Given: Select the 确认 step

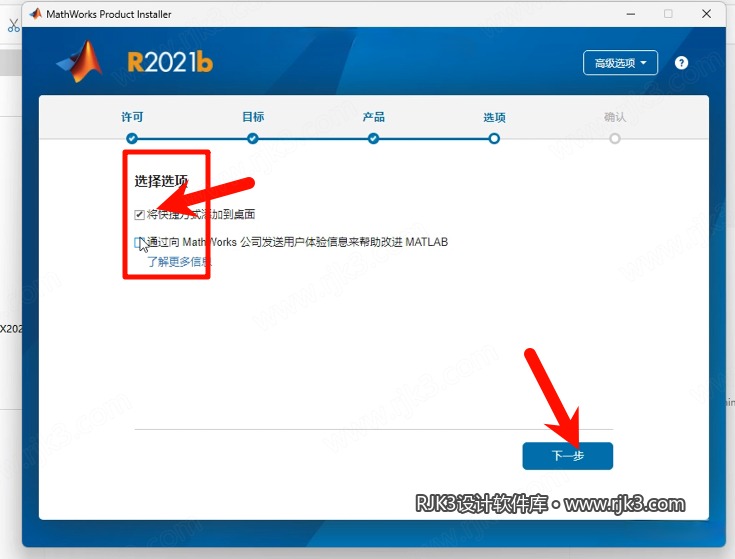Looking at the screenshot, I should [615, 117].
